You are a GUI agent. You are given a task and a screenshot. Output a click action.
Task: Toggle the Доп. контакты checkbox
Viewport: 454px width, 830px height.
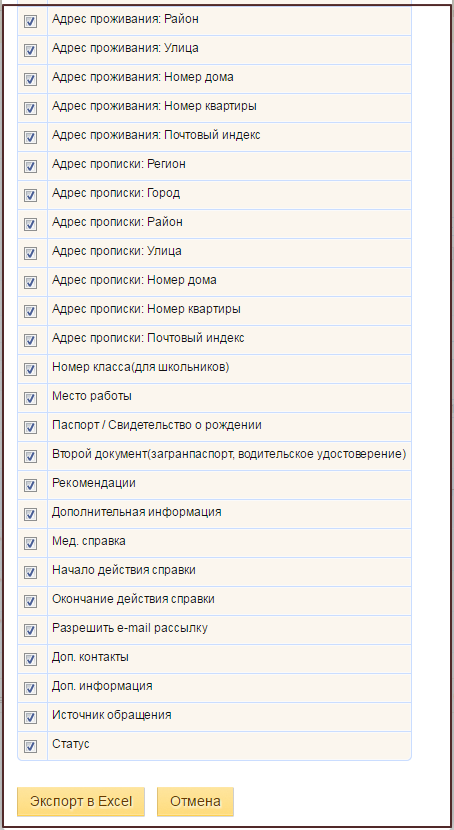pyautogui.click(x=31, y=659)
